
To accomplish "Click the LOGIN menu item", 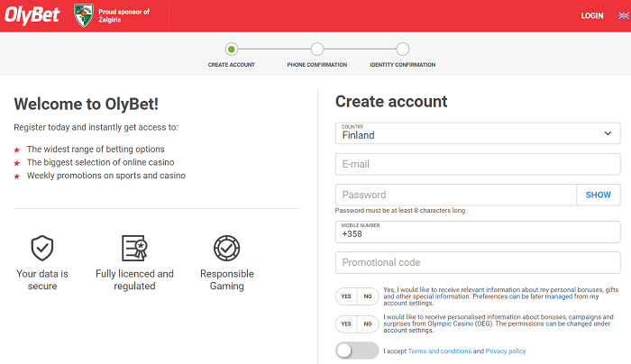I will coord(592,15).
